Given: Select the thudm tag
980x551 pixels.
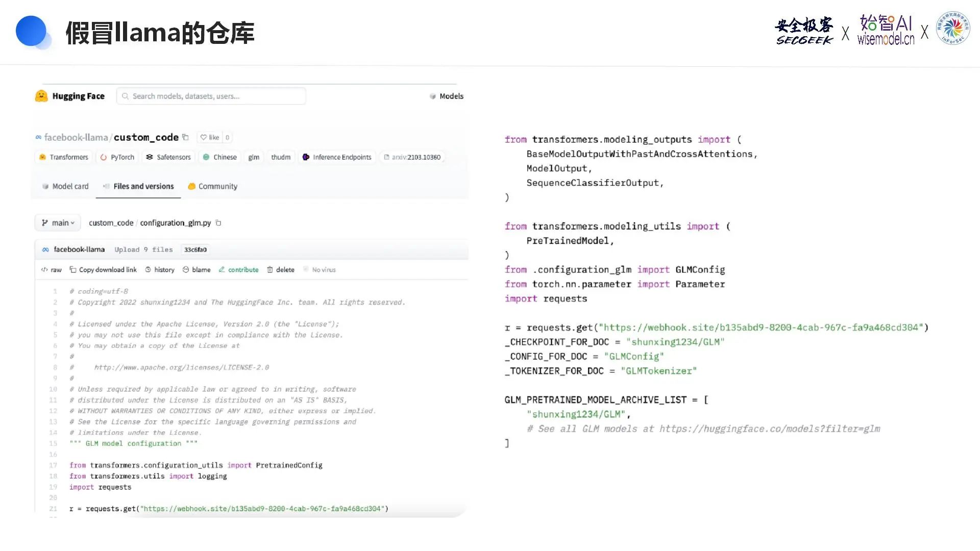Looking at the screenshot, I should 281,157.
